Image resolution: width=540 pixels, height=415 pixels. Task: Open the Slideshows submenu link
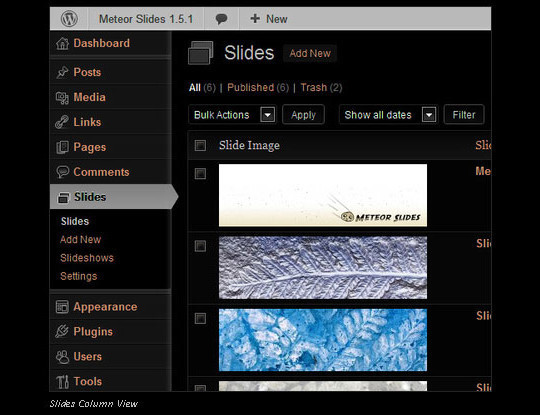pyautogui.click(x=87, y=258)
